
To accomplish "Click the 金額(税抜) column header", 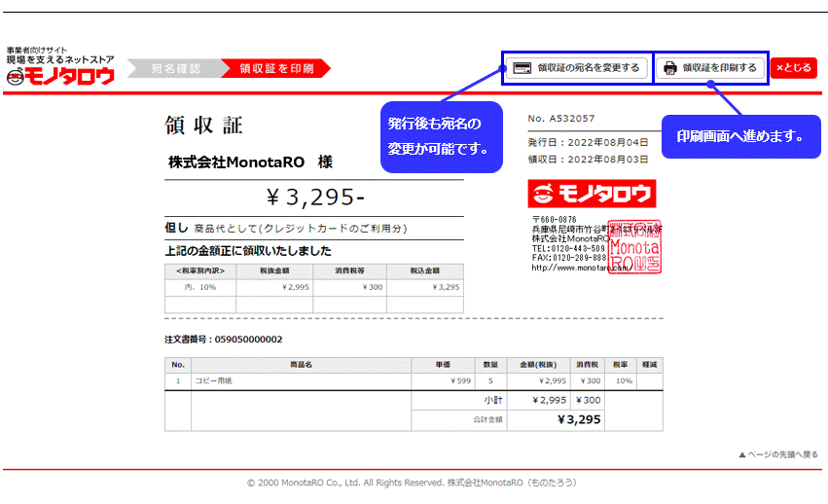I will 539,365.
